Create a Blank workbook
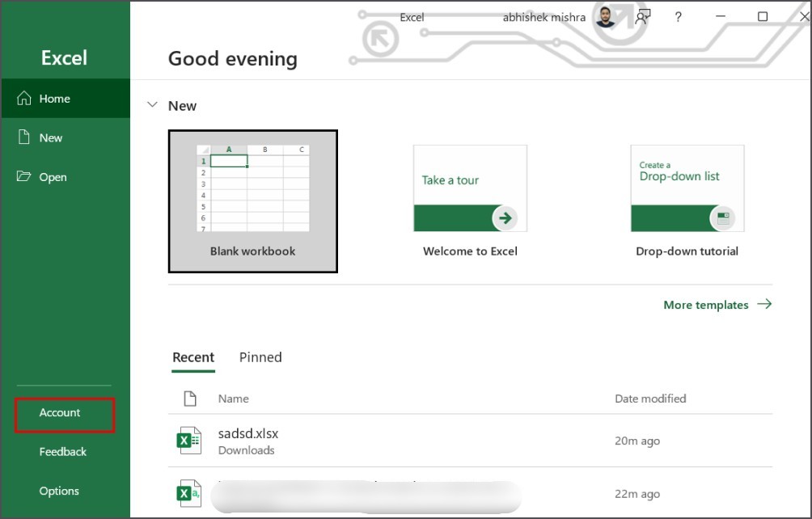Screen dimensions: 812x519 click(252, 201)
